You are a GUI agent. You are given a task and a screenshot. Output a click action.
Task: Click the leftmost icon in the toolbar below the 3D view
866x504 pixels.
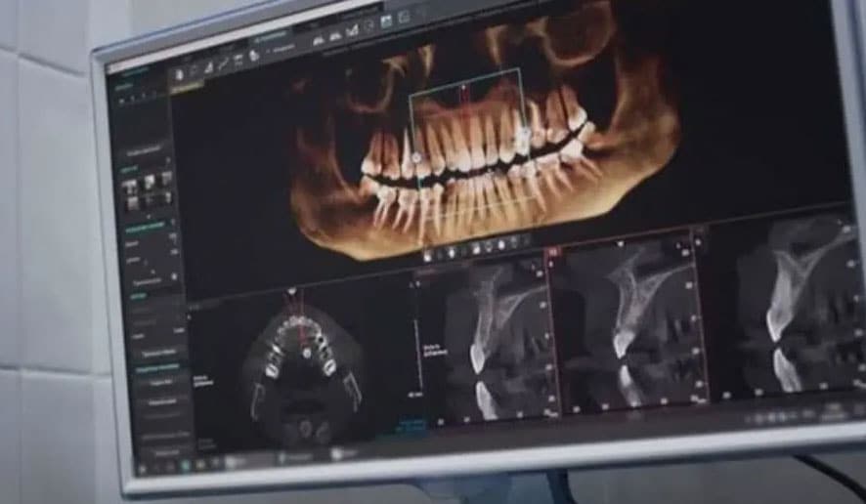coord(427,255)
